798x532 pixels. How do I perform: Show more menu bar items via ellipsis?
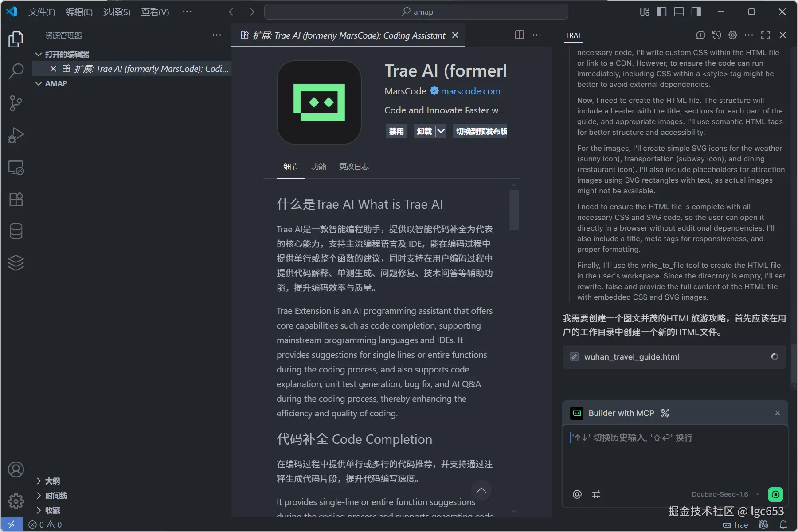(x=187, y=12)
